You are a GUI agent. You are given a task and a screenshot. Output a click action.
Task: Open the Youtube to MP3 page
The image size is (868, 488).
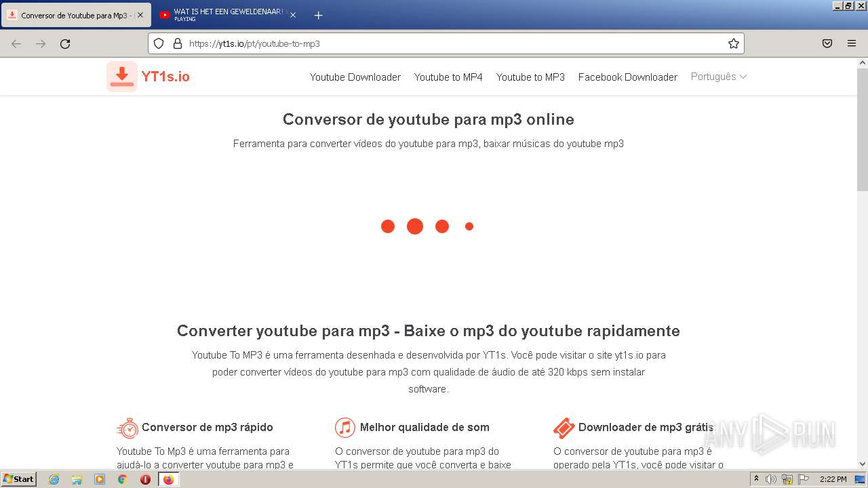530,77
